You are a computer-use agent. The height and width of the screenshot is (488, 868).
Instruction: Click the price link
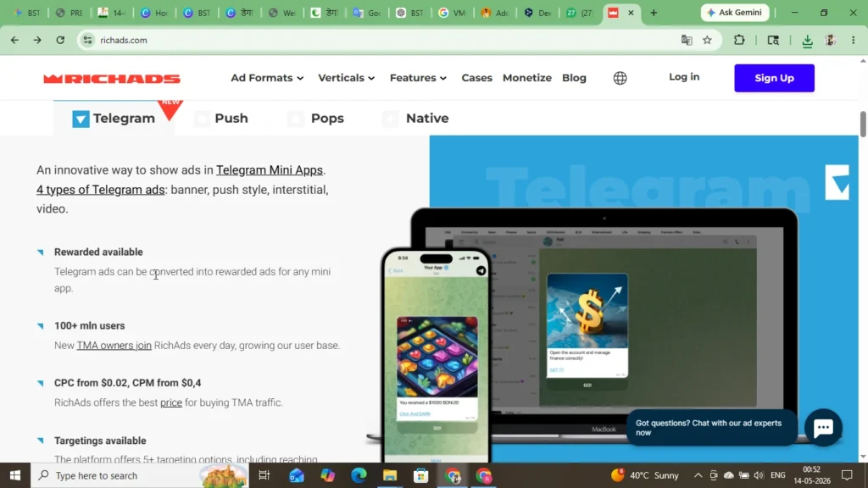point(171,402)
